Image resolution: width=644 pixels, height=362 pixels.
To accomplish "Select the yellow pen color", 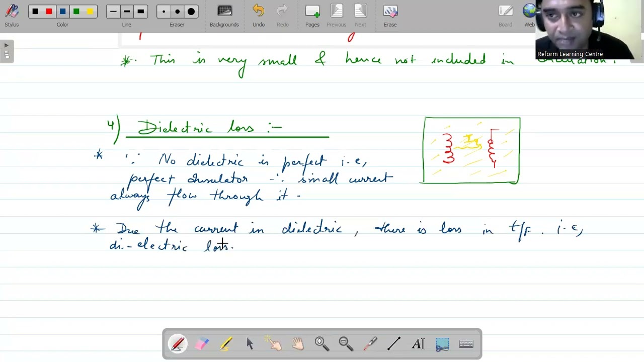I will [90, 12].
